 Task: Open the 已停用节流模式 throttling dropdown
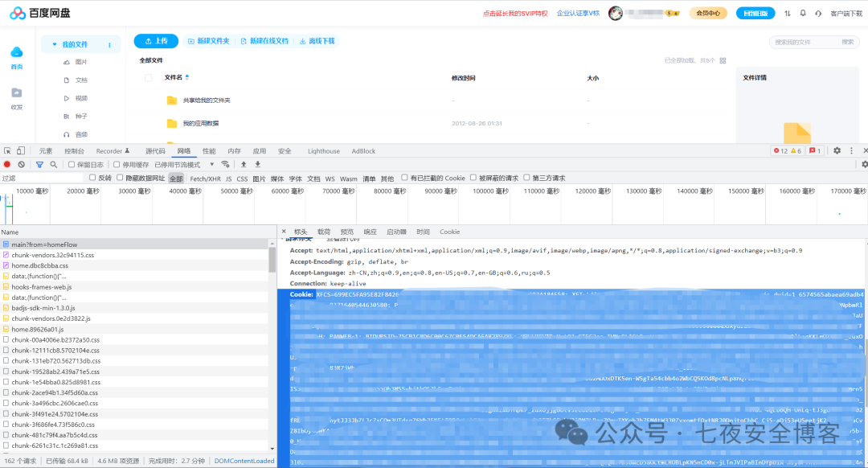pos(184,165)
